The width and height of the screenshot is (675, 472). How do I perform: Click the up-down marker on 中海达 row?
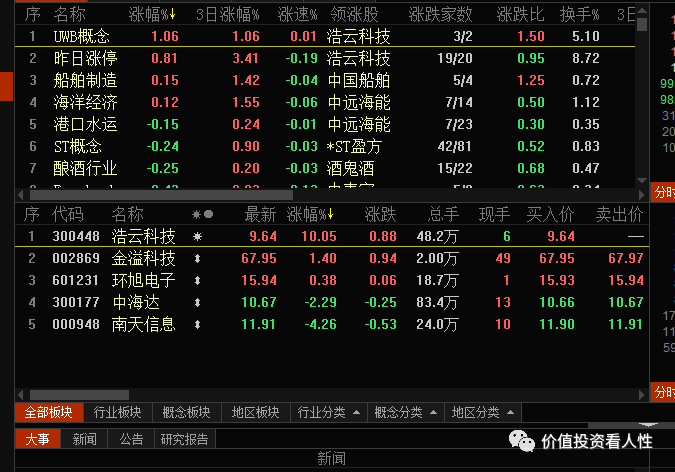coord(198,302)
